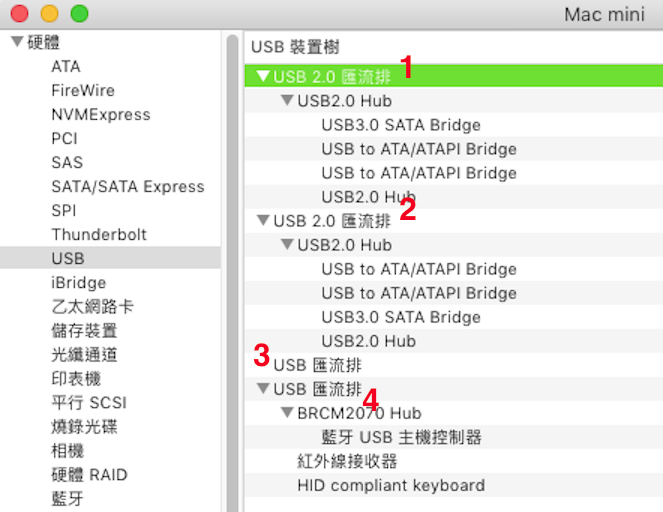Select the first USB3.0 SATA Bridge device
This screenshot has width=663, height=512.
(x=401, y=125)
